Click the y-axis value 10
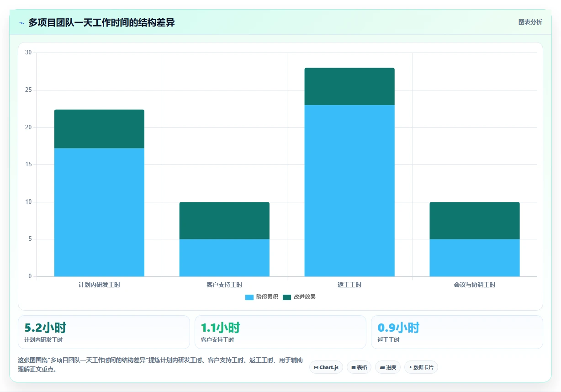Image resolution: width=561 pixels, height=392 pixels. click(x=28, y=202)
